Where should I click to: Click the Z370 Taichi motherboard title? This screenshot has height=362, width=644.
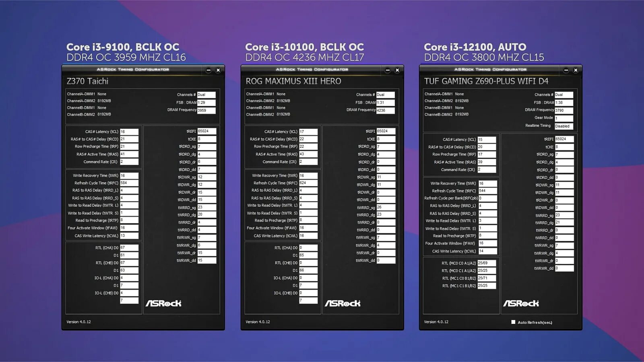point(87,81)
